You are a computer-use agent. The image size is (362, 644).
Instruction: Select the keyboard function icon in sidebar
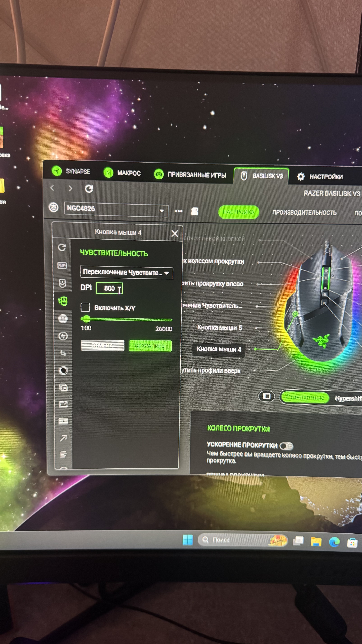pos(62,265)
